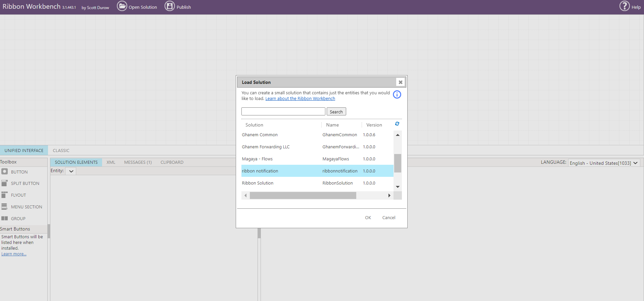Select the Menu Section toolbox item

pos(26,207)
